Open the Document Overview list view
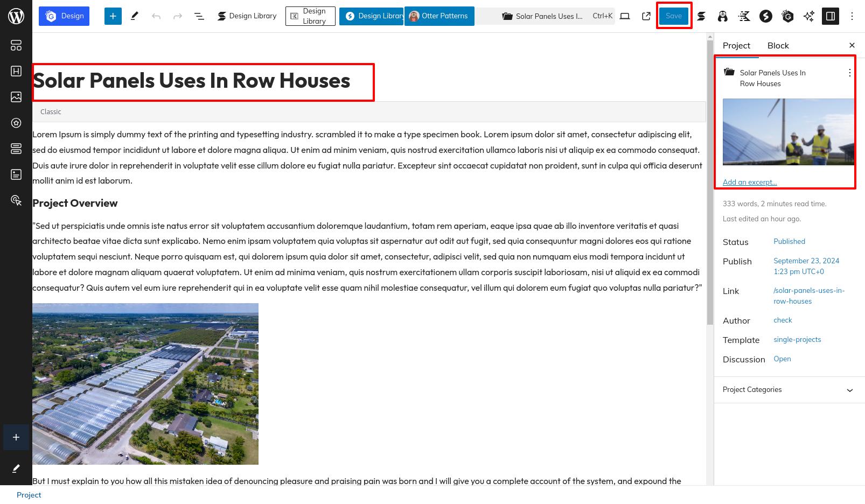The height and width of the screenshot is (504, 865). coord(199,16)
